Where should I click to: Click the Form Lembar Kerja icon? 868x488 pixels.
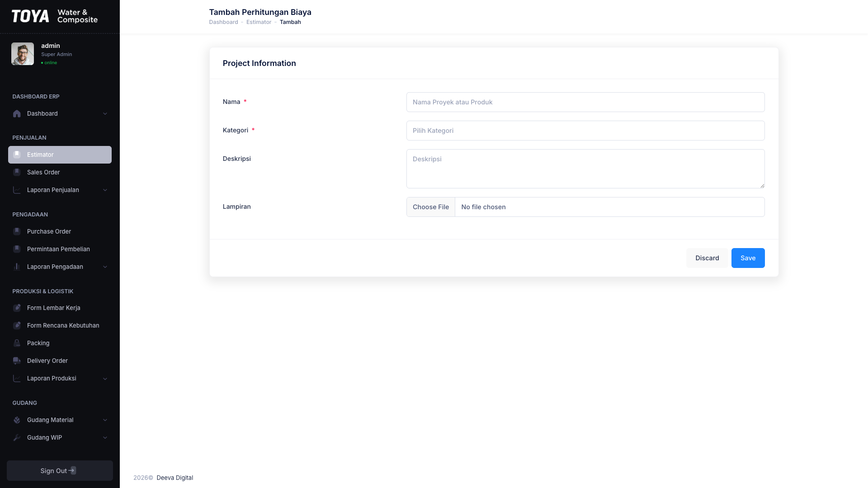[x=17, y=308]
